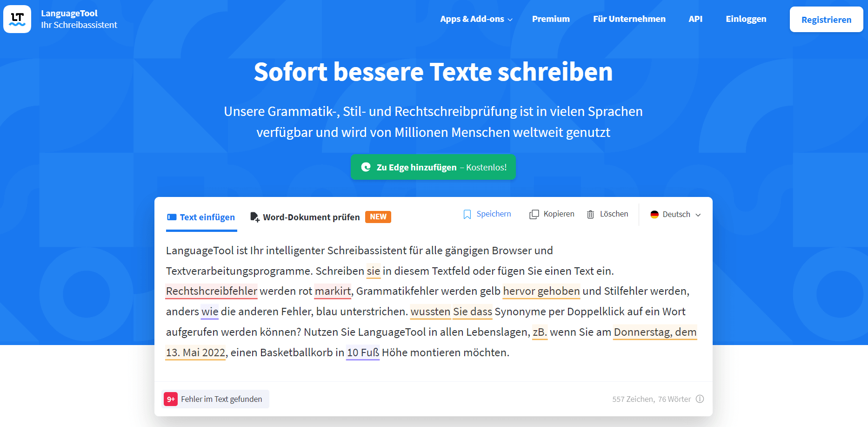This screenshot has width=868, height=427.
Task: Click the underlined text 13. Mai 2022
Action: tap(195, 352)
